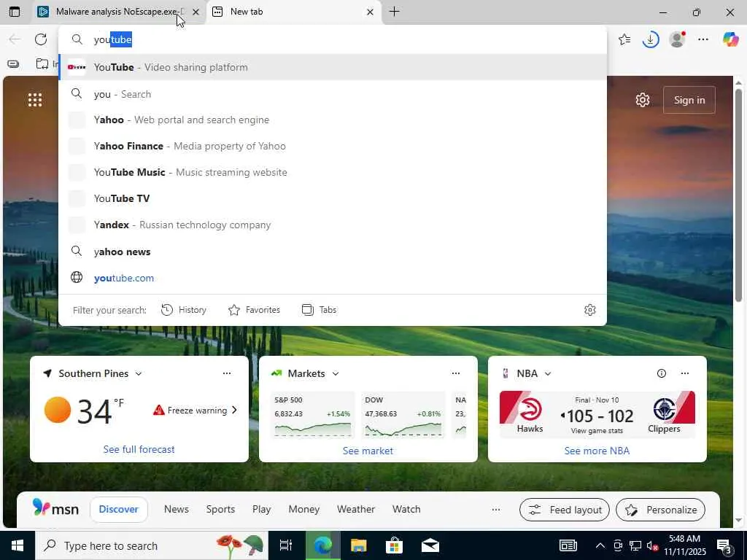
Task: Open the new tab plus button
Action: pos(394,12)
